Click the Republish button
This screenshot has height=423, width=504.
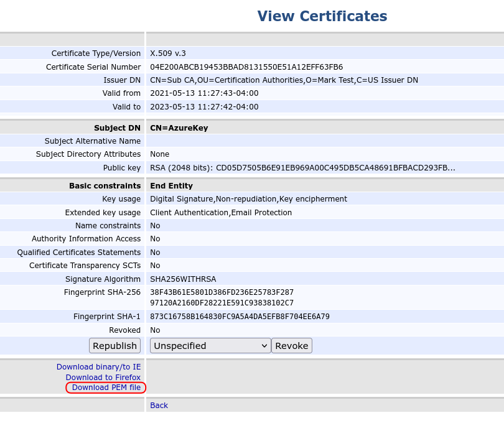(x=115, y=346)
